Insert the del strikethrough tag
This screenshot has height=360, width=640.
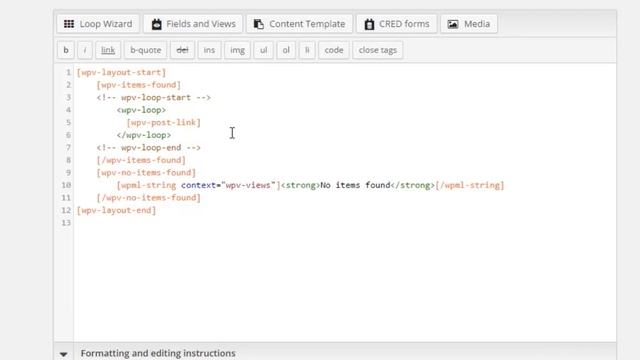click(x=182, y=50)
